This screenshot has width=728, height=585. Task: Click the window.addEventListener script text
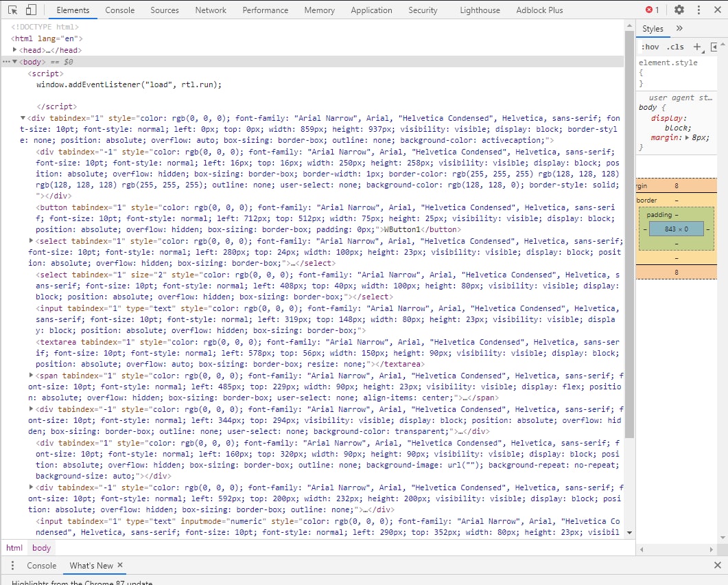point(129,84)
